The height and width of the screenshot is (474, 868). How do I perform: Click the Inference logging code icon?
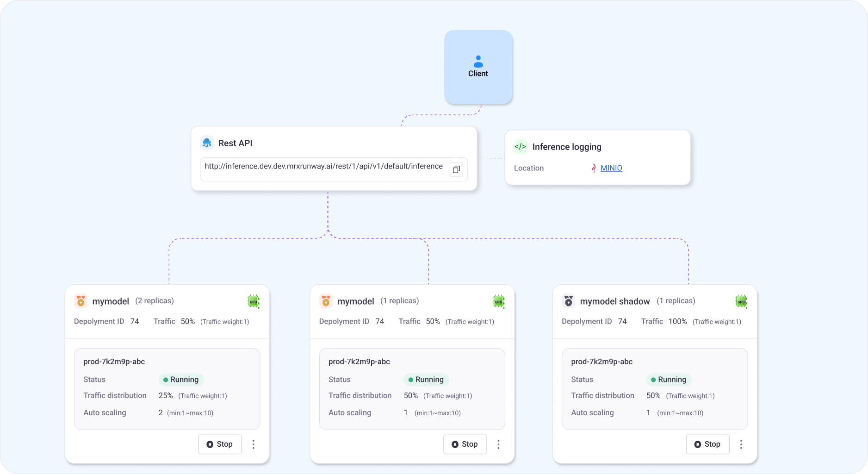tap(521, 147)
